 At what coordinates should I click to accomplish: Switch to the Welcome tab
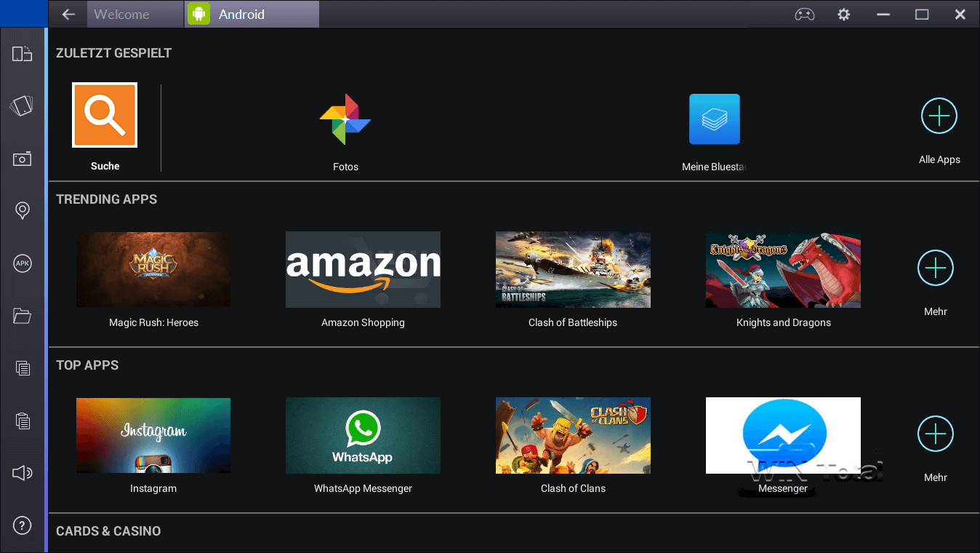[x=134, y=13]
